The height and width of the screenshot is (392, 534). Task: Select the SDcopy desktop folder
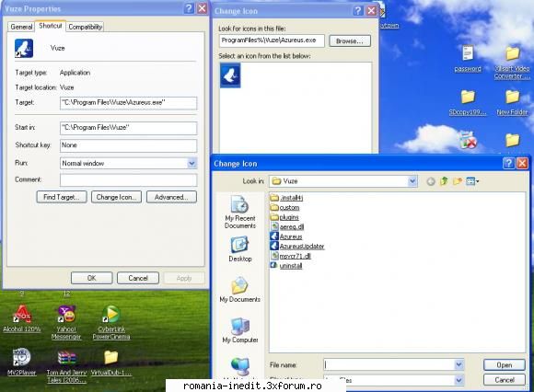pyautogui.click(x=468, y=103)
